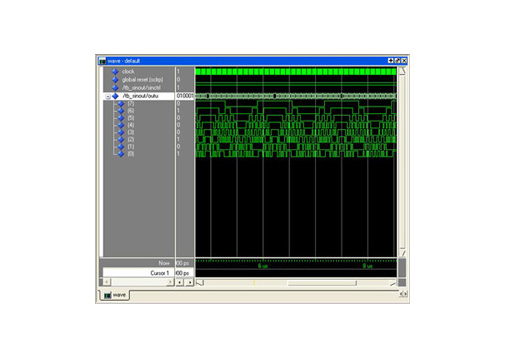Click the vertical scrollbar down arrow
This screenshot has width=508, height=362.
pyautogui.click(x=402, y=253)
